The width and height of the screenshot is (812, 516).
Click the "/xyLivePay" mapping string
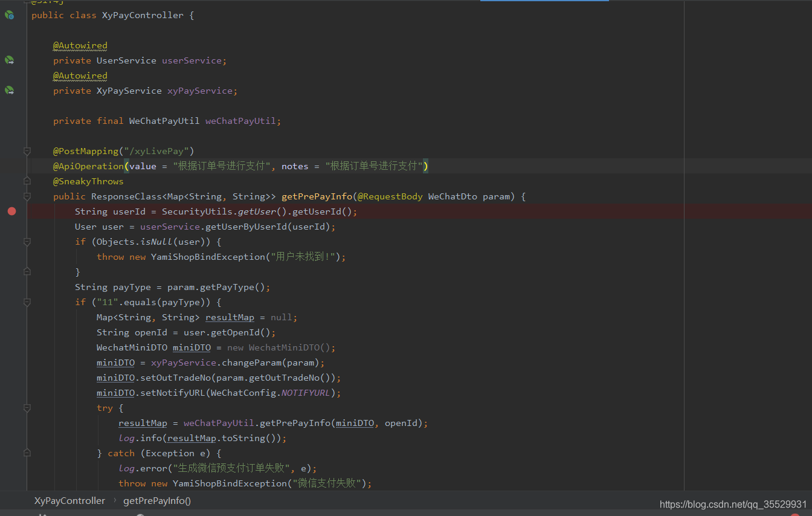pyautogui.click(x=156, y=151)
